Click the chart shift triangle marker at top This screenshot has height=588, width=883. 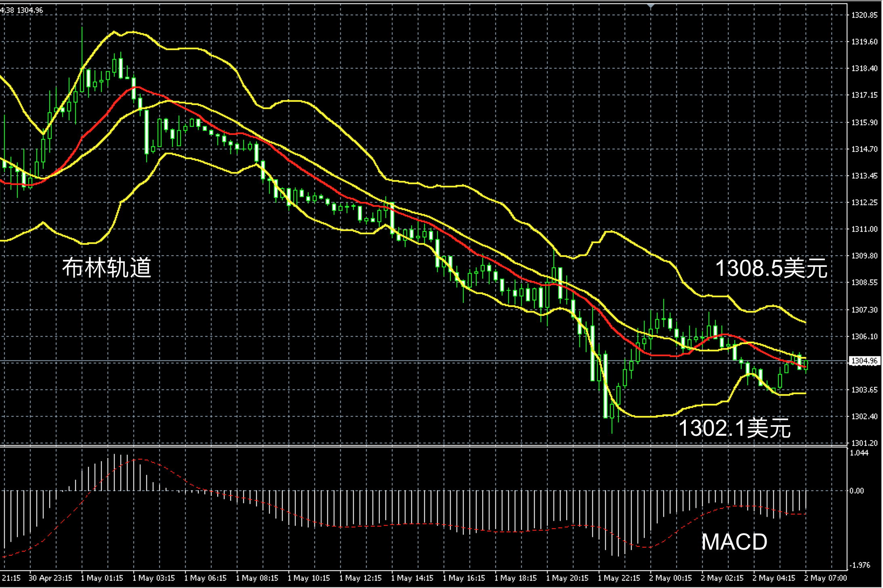click(x=650, y=6)
